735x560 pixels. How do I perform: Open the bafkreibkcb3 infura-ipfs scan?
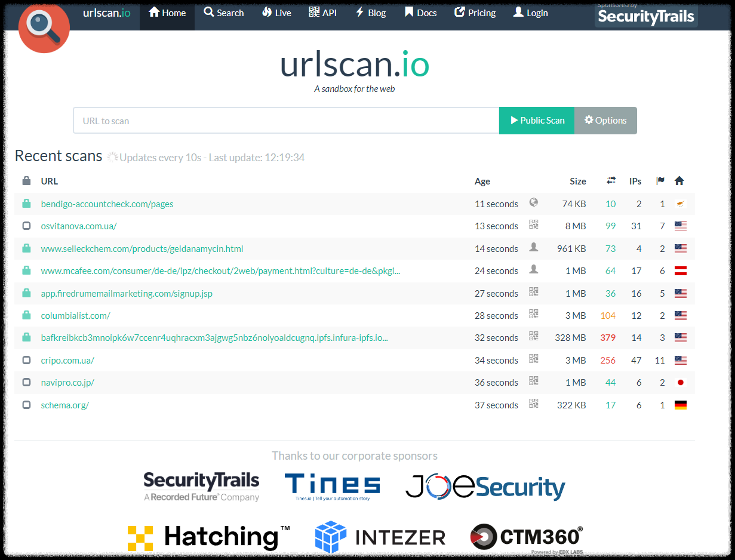click(x=214, y=338)
